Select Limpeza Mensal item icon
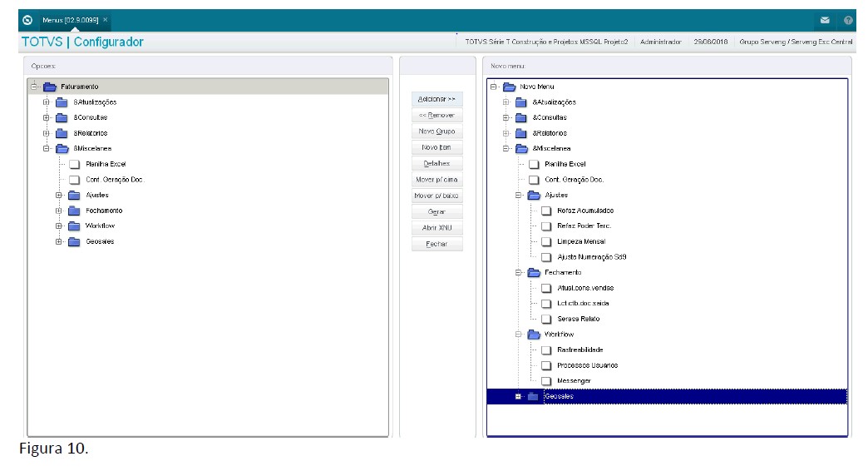 [546, 241]
